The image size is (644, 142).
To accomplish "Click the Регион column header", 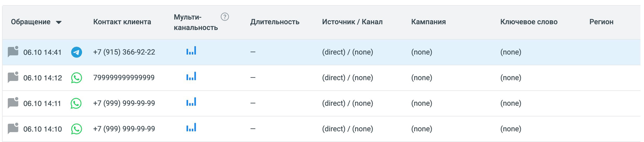I will click(601, 22).
